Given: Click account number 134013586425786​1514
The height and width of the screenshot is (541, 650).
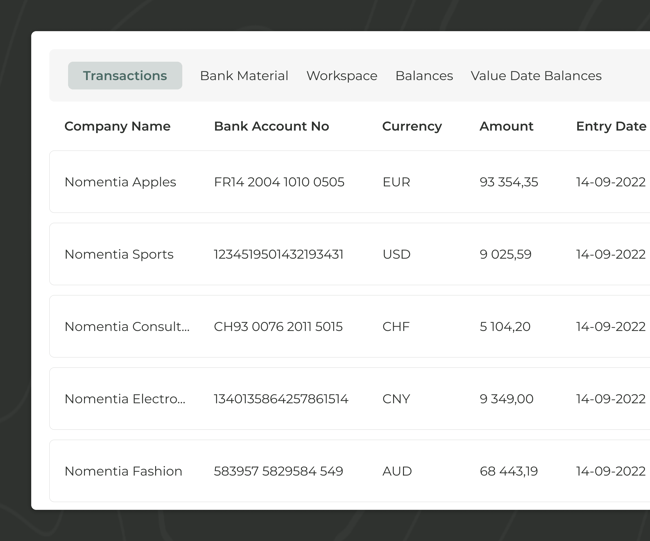Looking at the screenshot, I should 281,399.
